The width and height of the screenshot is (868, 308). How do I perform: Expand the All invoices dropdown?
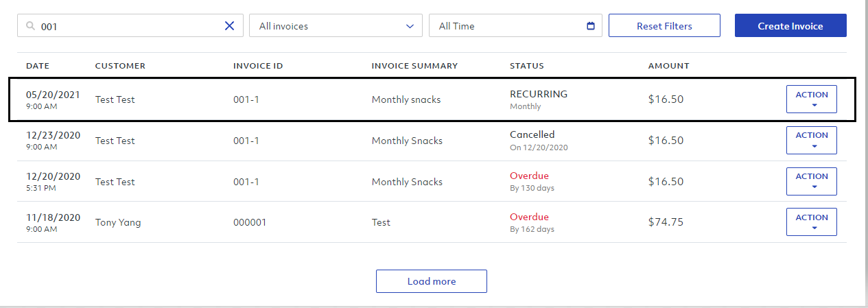click(336, 26)
